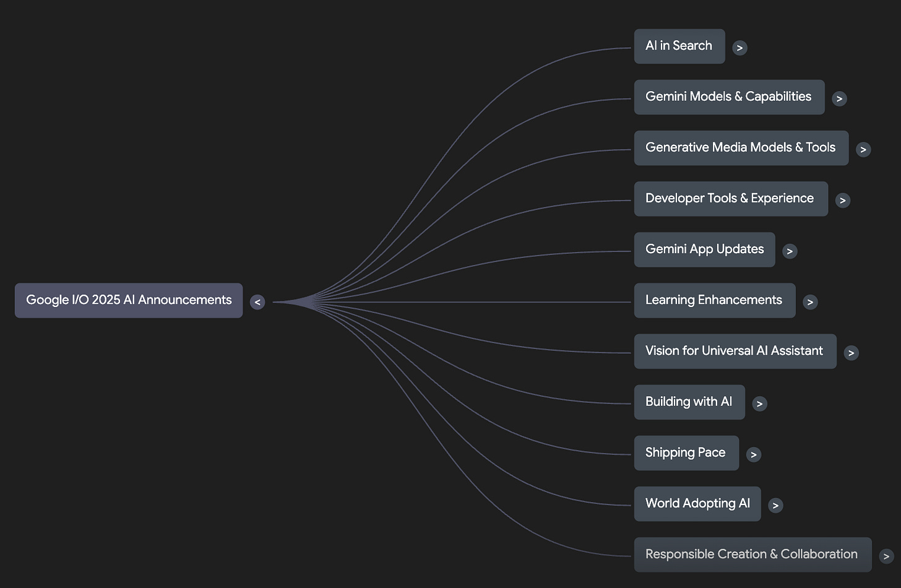Expand Generative Media Models & Tools chevron
Screen dimensions: 901x588
[863, 149]
